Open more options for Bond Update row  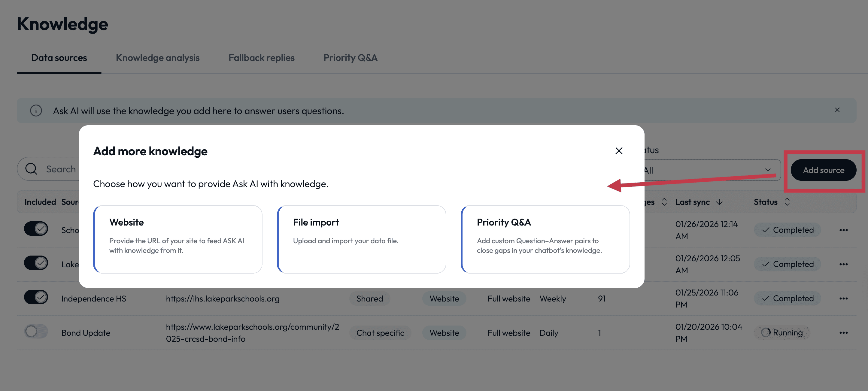[x=843, y=333]
